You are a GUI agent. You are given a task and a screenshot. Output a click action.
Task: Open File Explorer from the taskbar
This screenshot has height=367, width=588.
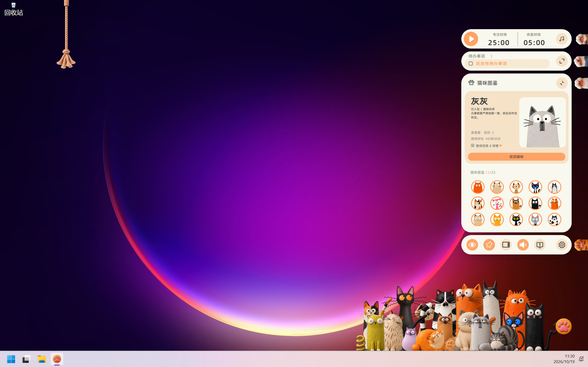pos(42,359)
